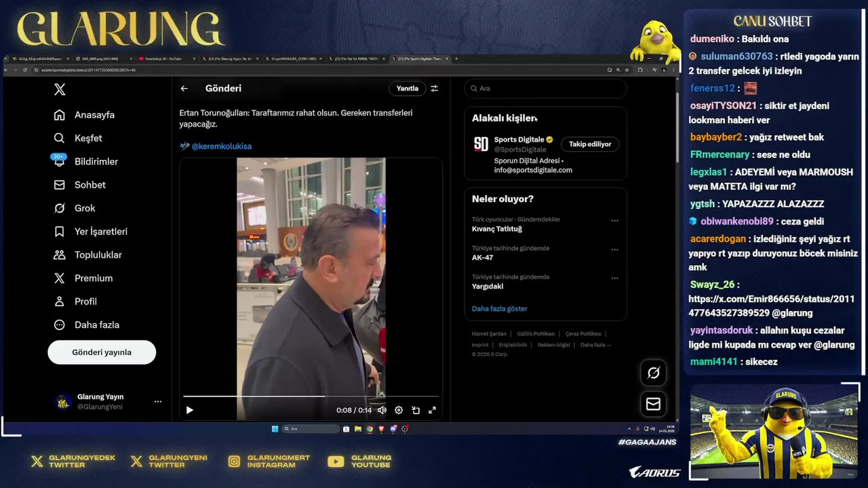Open the floating messages envelope button
Image resolution: width=868 pixels, height=488 pixels.
(654, 404)
